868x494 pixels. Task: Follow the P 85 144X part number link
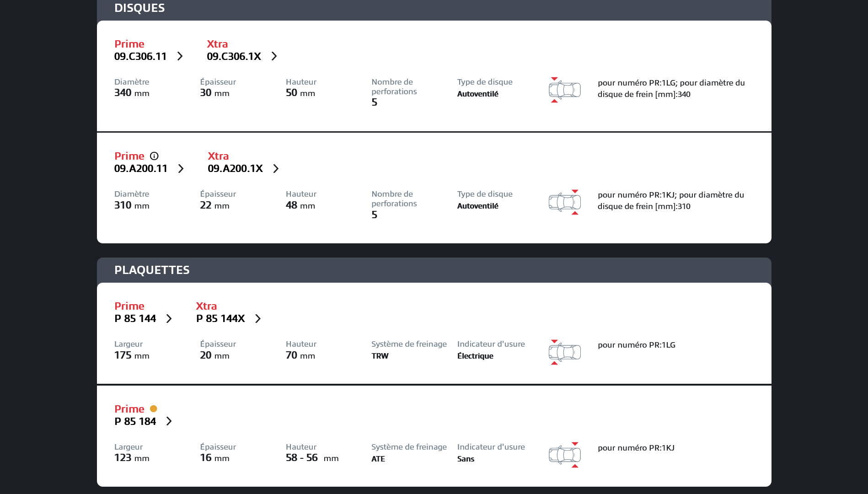[220, 319]
